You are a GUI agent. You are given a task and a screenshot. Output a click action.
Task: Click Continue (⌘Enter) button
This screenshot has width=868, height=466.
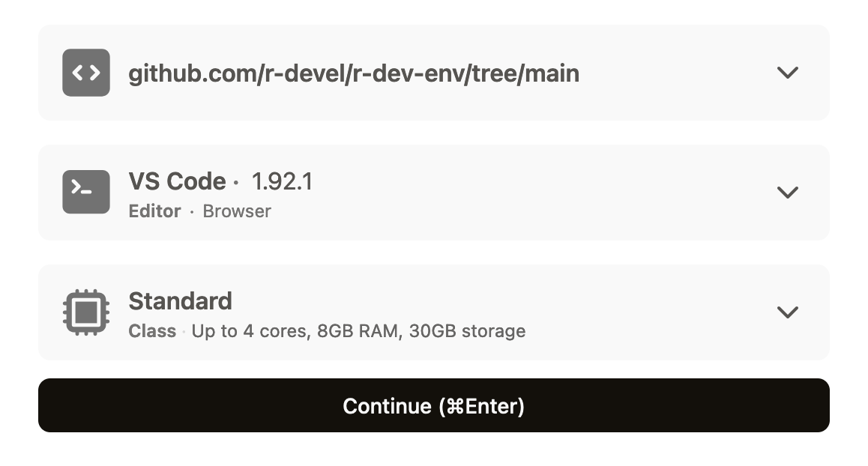click(433, 405)
